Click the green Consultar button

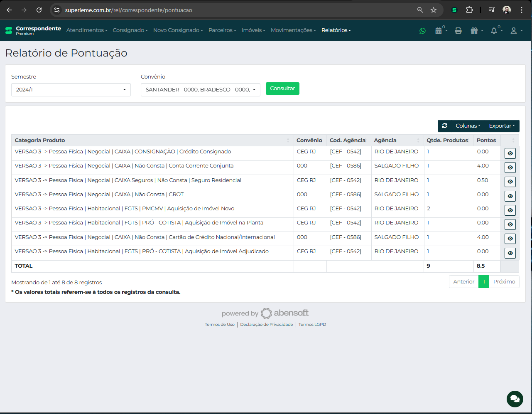[x=282, y=89]
